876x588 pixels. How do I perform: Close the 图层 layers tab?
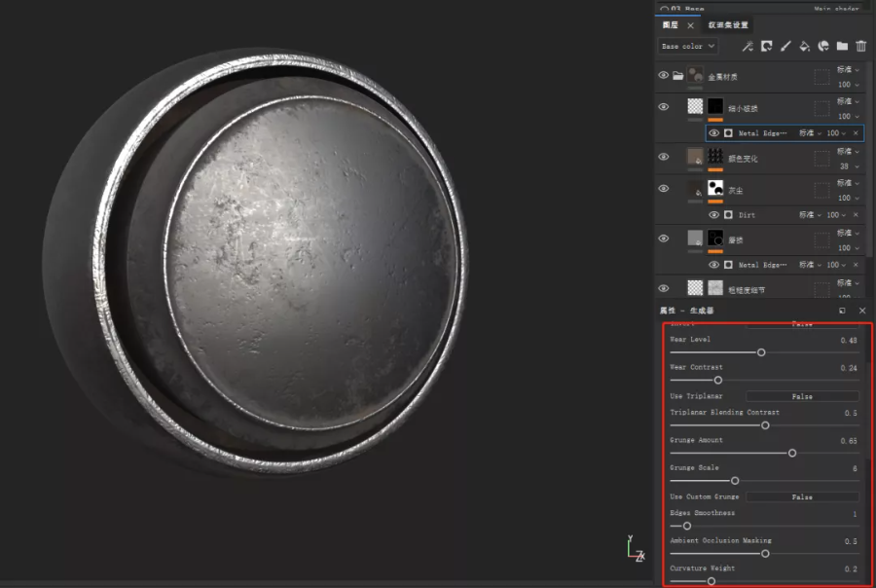pyautogui.click(x=690, y=25)
